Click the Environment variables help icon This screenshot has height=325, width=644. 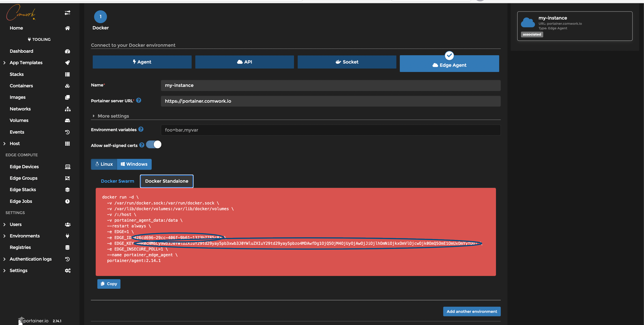click(x=141, y=129)
